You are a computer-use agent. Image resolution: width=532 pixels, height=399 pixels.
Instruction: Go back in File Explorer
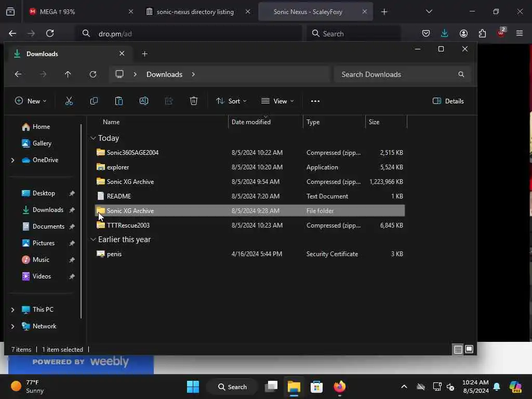[x=18, y=74]
